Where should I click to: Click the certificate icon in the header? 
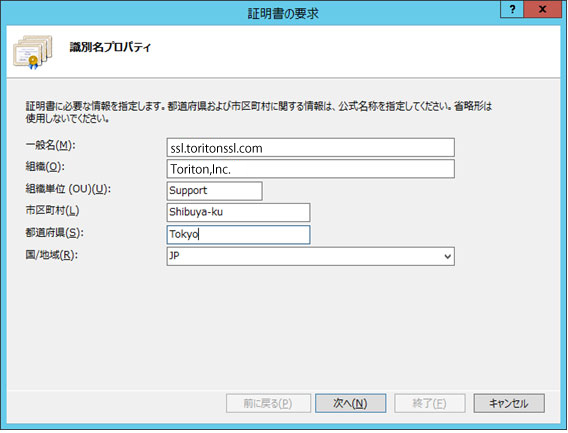pos(33,52)
